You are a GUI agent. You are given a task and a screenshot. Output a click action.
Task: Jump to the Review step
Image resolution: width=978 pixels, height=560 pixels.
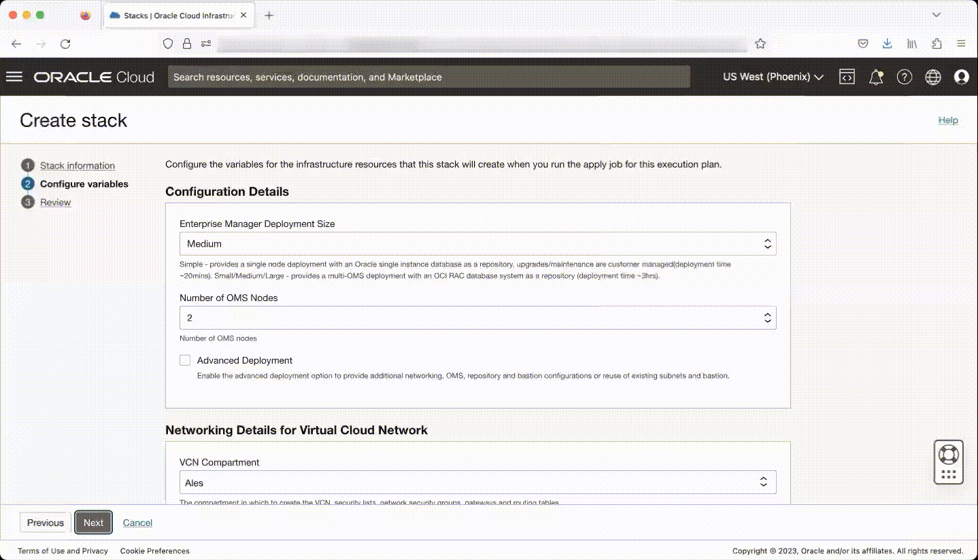[56, 202]
